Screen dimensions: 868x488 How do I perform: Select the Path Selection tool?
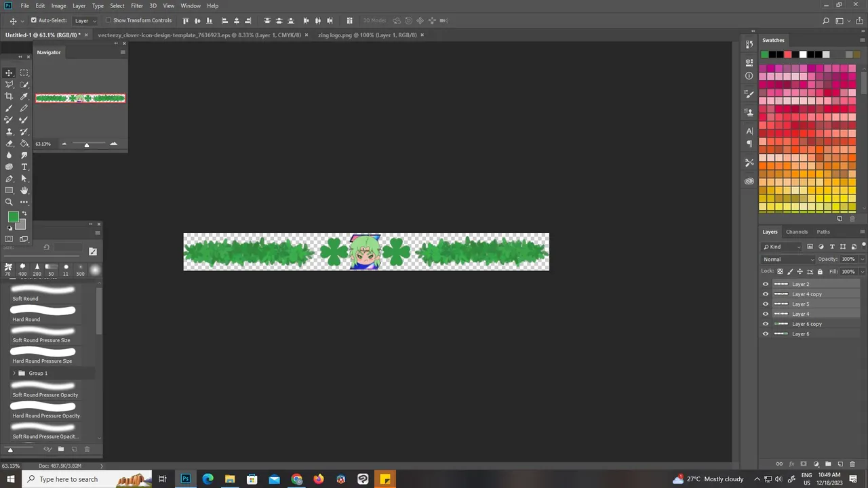click(24, 179)
